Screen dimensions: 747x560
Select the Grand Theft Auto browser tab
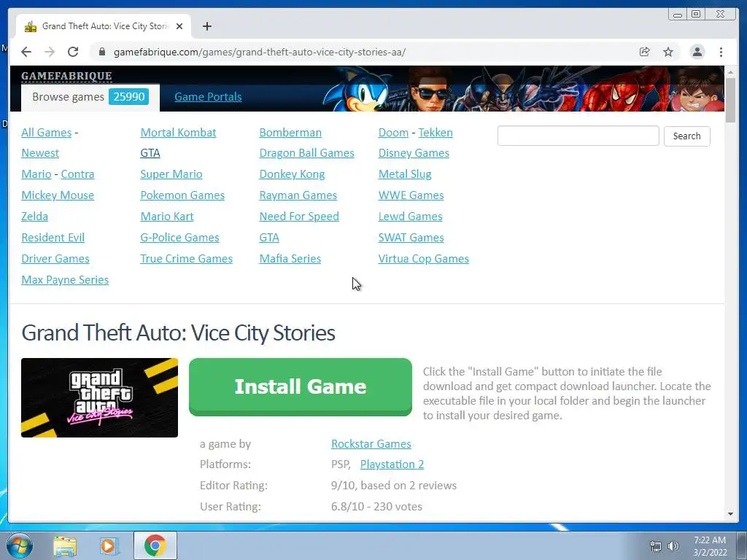[x=104, y=26]
